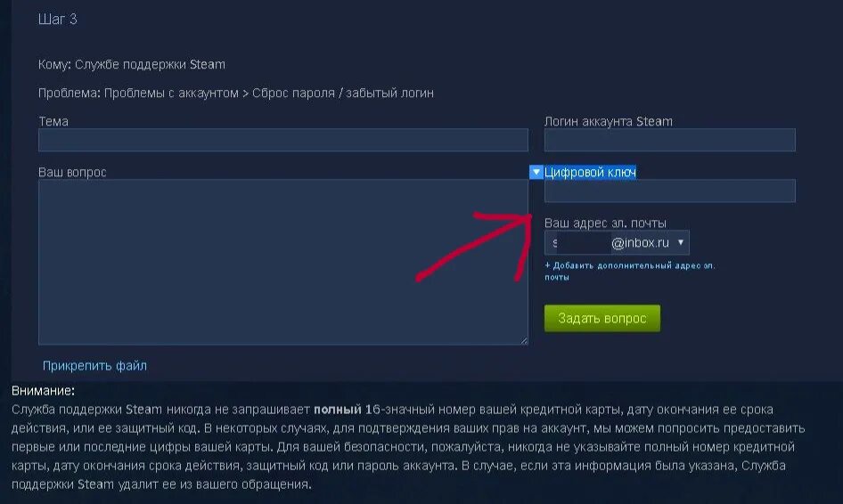Select the email address combo box

(617, 243)
